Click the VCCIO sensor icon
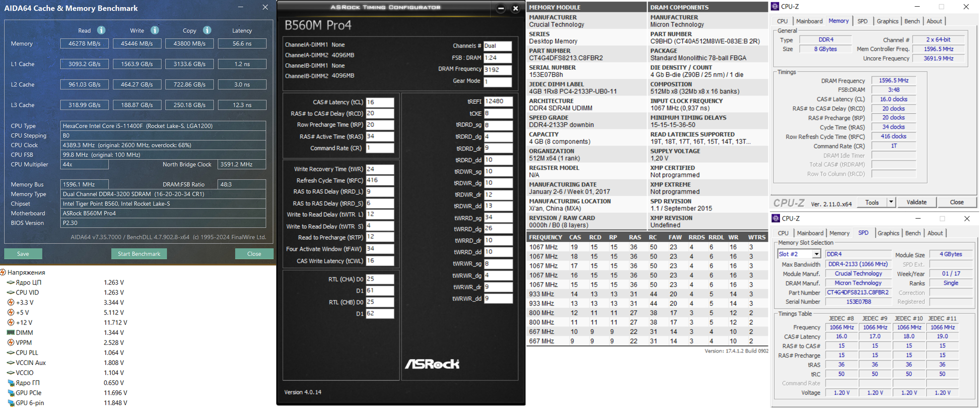The width and height of the screenshot is (980, 408). 11,373
